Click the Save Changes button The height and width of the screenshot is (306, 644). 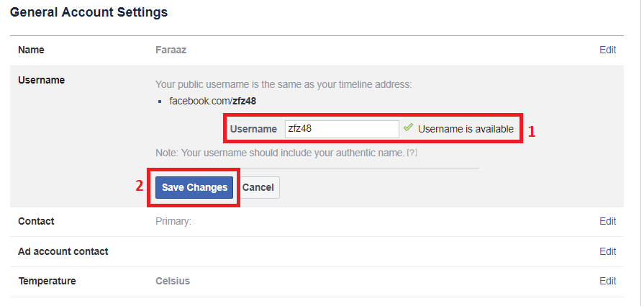tap(194, 187)
